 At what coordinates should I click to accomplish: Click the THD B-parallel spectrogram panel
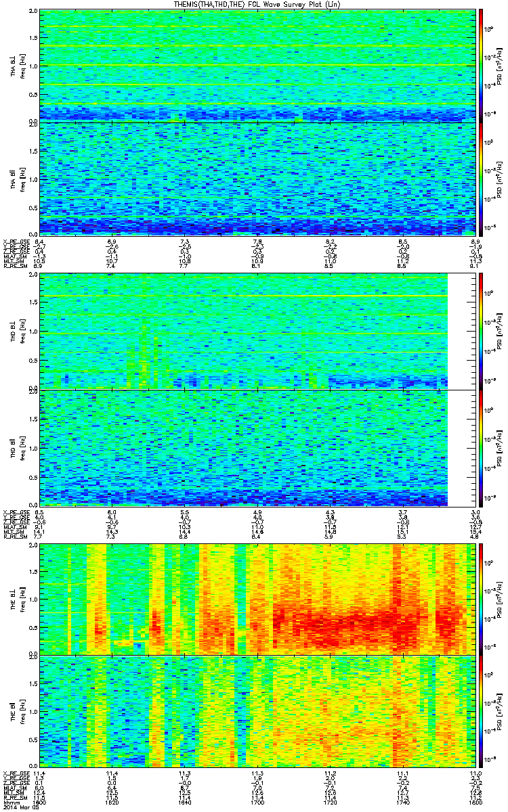[257, 447]
